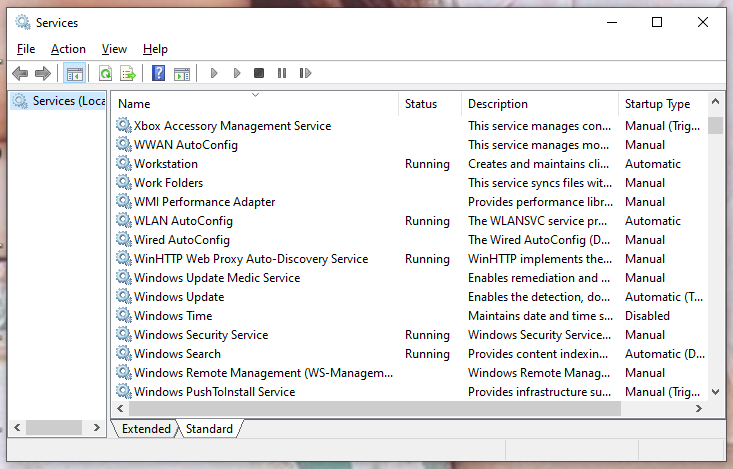Sort by the Status column header
Image resolution: width=733 pixels, height=469 pixels.
[x=430, y=104]
